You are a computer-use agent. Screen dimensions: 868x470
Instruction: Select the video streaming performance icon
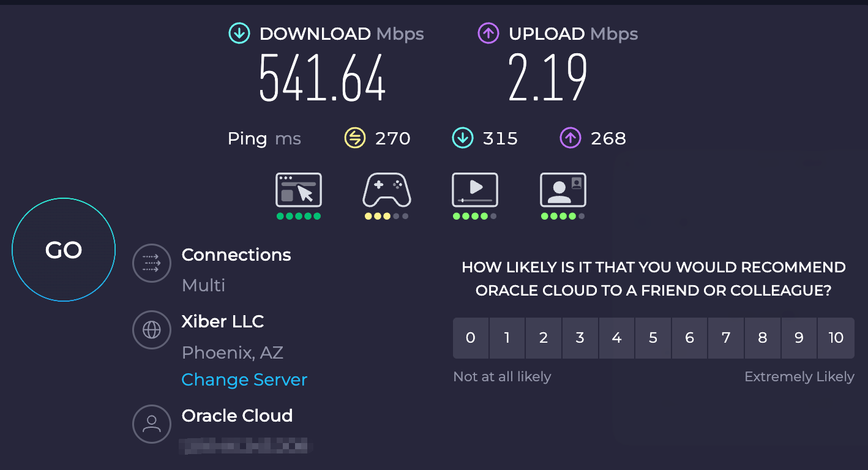pos(474,190)
